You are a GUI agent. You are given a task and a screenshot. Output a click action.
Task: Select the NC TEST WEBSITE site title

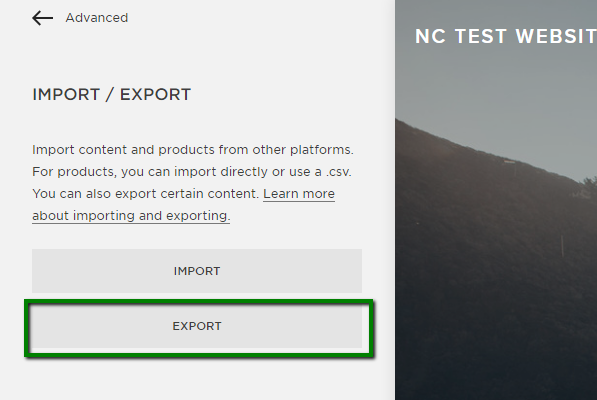click(506, 37)
